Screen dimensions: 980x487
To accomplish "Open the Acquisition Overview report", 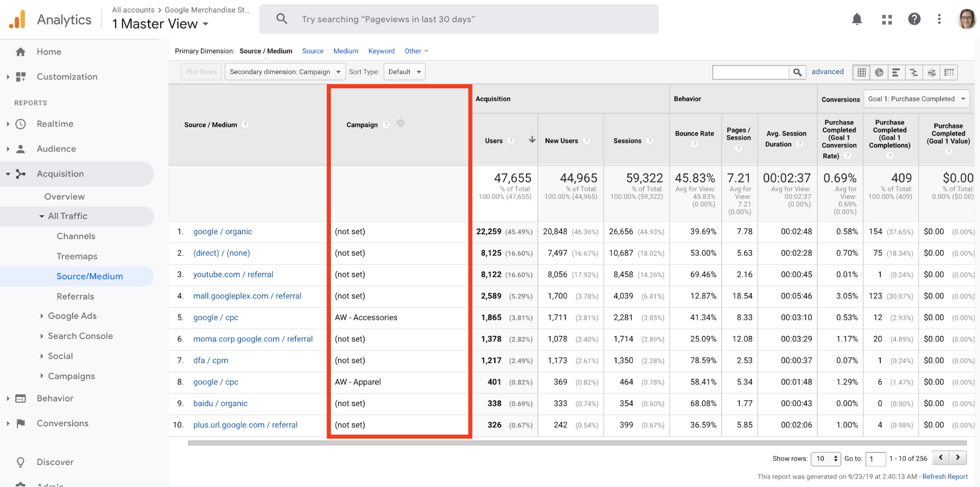I will coord(64,196).
